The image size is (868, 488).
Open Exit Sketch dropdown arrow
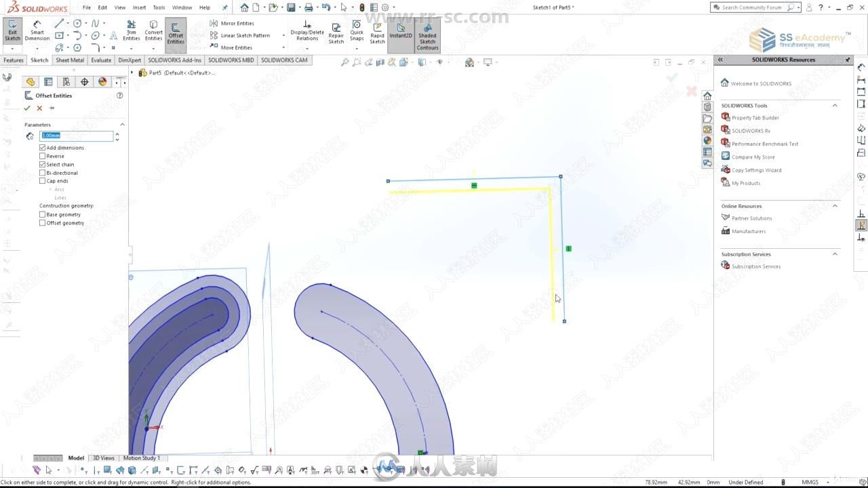tap(12, 48)
